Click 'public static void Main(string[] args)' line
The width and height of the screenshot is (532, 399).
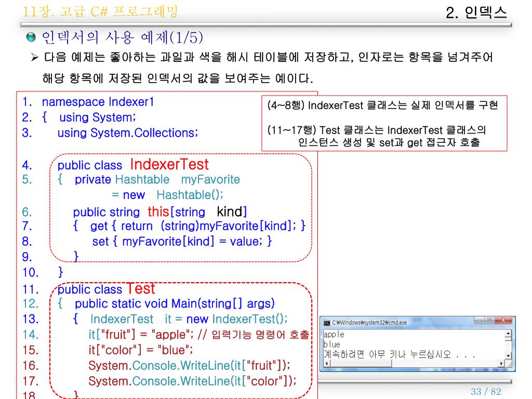(x=175, y=303)
